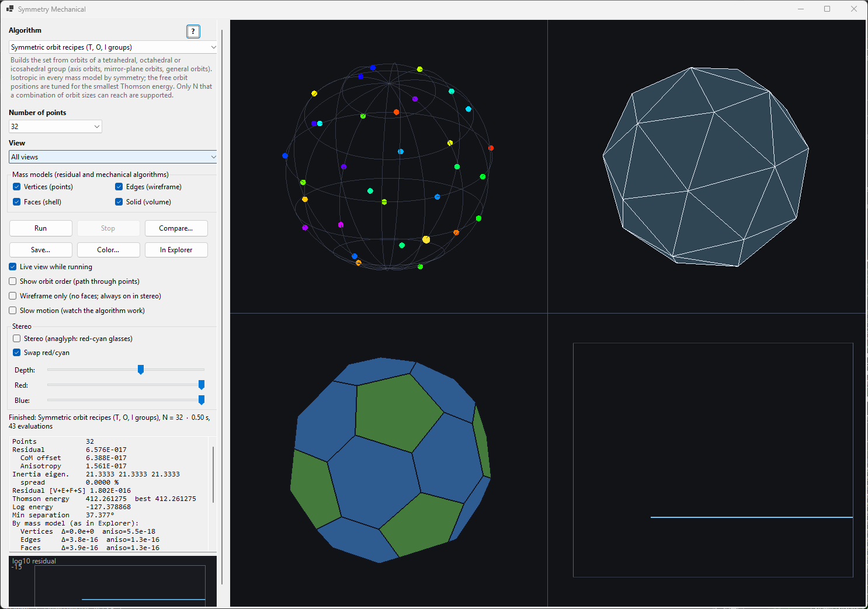Click the Symmetry Mechanical app icon in title bar
The width and height of the screenshot is (868, 609).
click(x=10, y=9)
